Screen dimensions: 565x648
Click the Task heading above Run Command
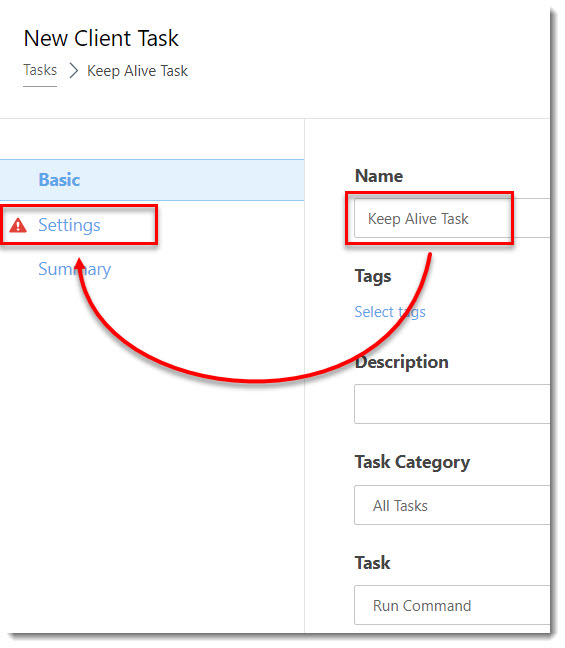(372, 563)
